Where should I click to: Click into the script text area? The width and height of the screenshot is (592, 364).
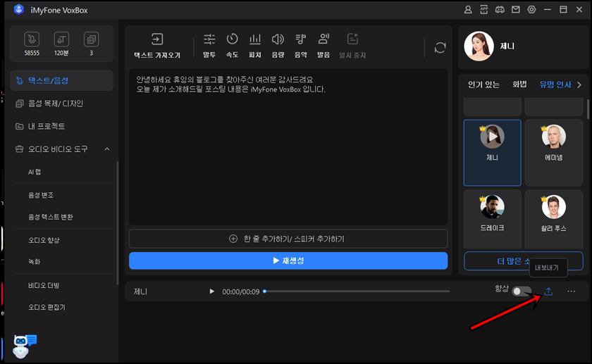pyautogui.click(x=288, y=146)
